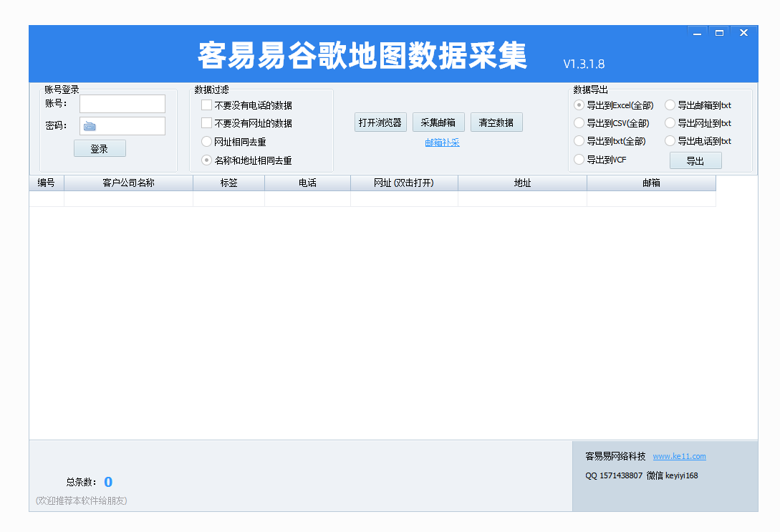Image resolution: width=780 pixels, height=532 pixels.
Task: Click the total count value 0
Action: (108, 482)
